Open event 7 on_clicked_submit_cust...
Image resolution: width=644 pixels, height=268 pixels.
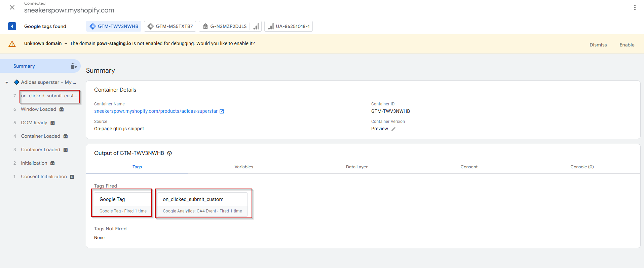coord(49,96)
